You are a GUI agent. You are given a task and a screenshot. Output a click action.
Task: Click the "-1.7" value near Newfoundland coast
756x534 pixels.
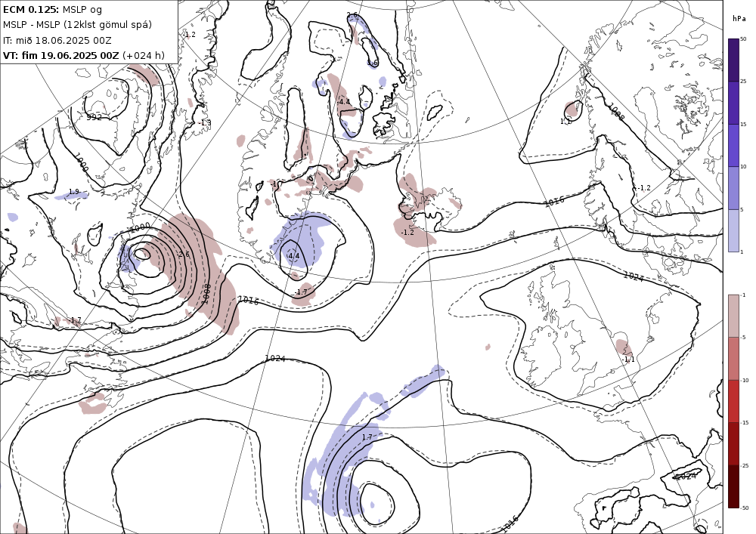tap(75, 320)
